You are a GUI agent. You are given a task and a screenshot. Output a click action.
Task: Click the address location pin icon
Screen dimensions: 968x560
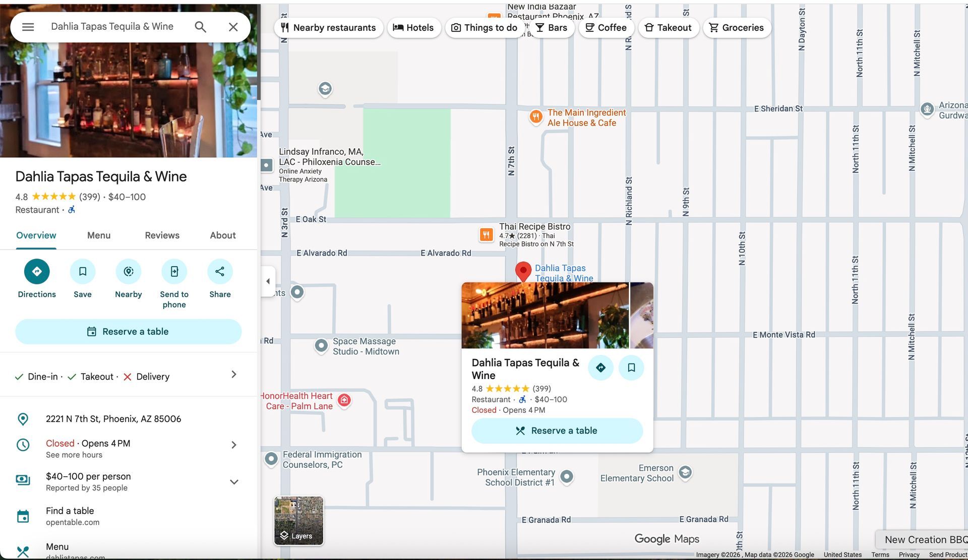[23, 419]
